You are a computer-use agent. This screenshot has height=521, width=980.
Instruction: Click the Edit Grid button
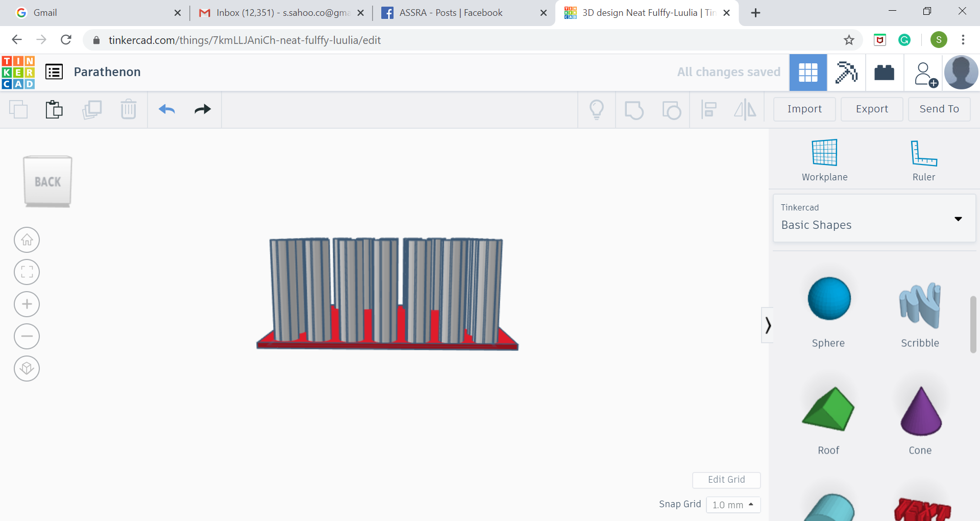(x=726, y=480)
